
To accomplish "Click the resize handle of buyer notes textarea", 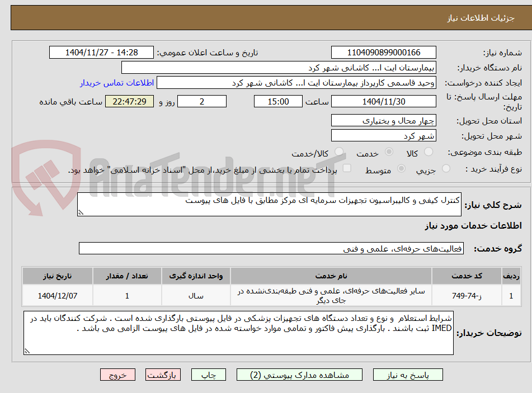I will [x=27, y=351].
